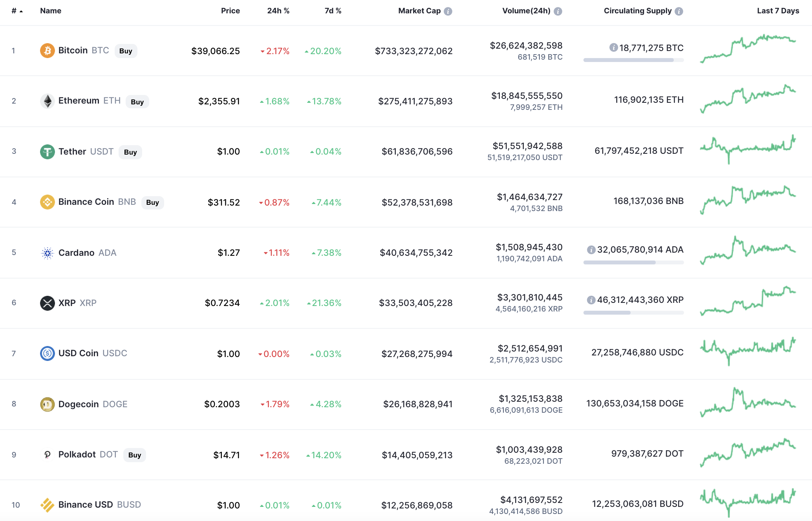This screenshot has height=521, width=812.
Task: Click Bitcoin 24h change 2.17%
Action: point(275,51)
